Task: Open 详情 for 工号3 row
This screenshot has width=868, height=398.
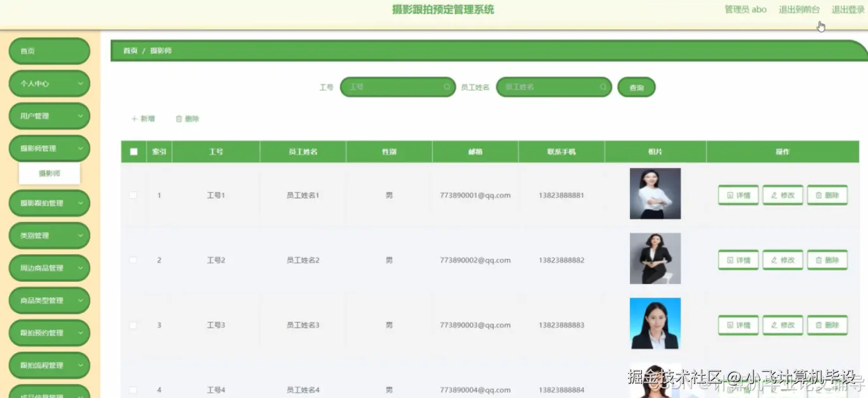Action: coord(738,325)
